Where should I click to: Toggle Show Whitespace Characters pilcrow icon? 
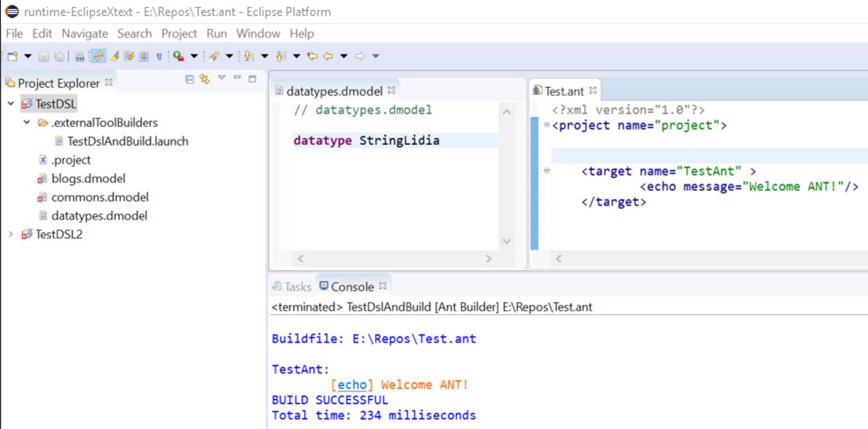coord(159,56)
